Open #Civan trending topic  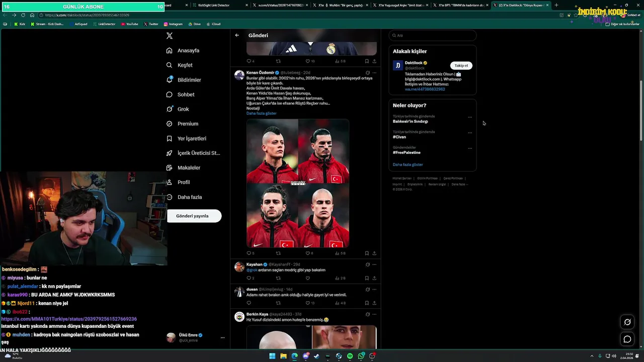(399, 137)
